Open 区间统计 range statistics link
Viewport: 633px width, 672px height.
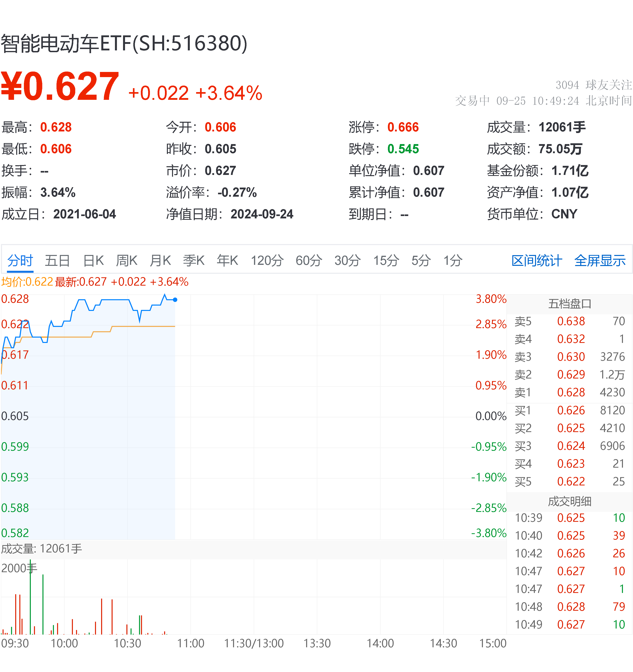[x=537, y=261]
